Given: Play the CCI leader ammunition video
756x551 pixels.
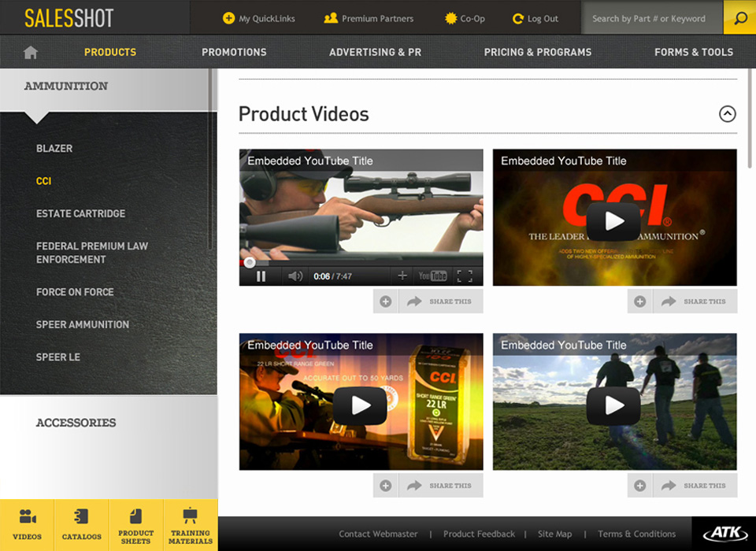Looking at the screenshot, I should click(x=613, y=221).
